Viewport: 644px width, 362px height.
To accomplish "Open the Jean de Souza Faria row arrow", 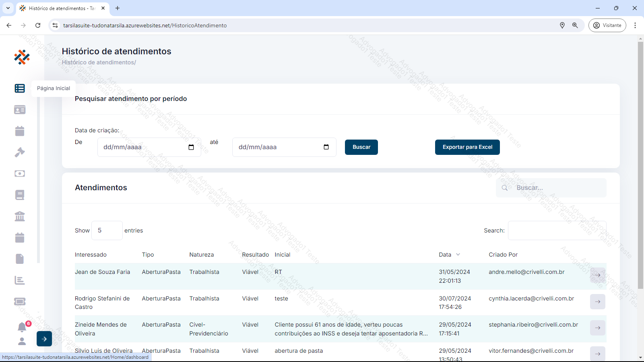I will coord(597,275).
